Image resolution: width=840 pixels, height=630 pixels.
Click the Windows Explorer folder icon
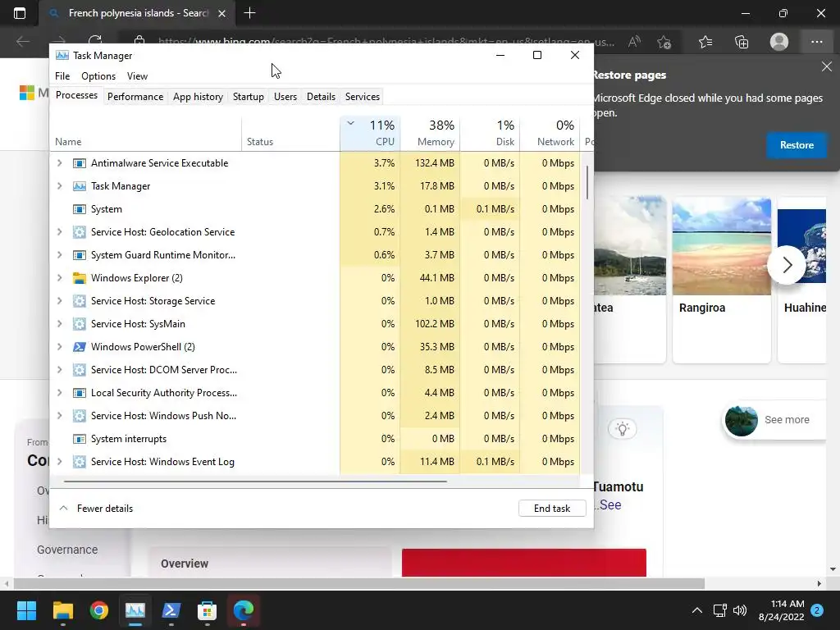tap(80, 278)
